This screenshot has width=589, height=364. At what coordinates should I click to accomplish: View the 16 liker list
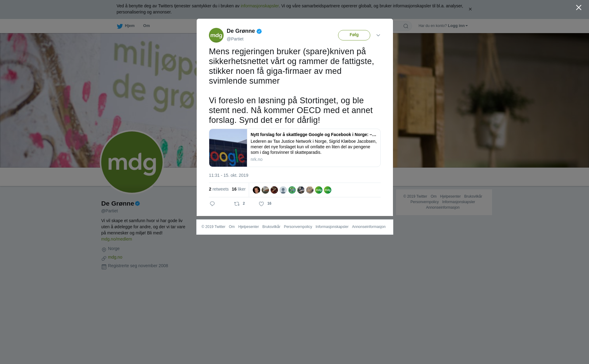(239, 189)
